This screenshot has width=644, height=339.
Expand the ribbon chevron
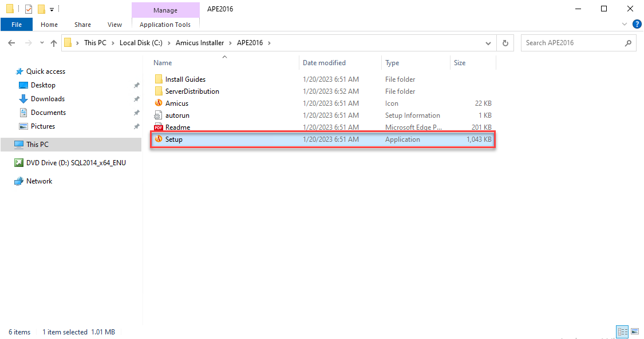click(625, 24)
